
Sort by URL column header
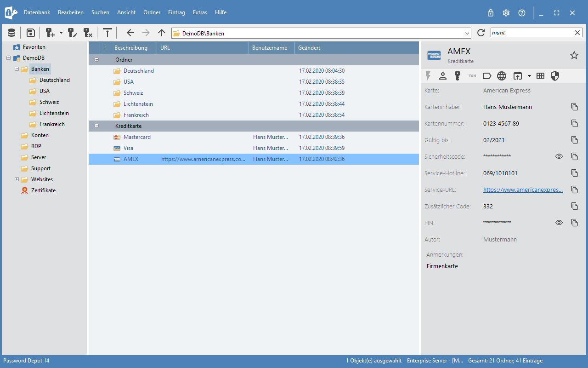(x=203, y=48)
